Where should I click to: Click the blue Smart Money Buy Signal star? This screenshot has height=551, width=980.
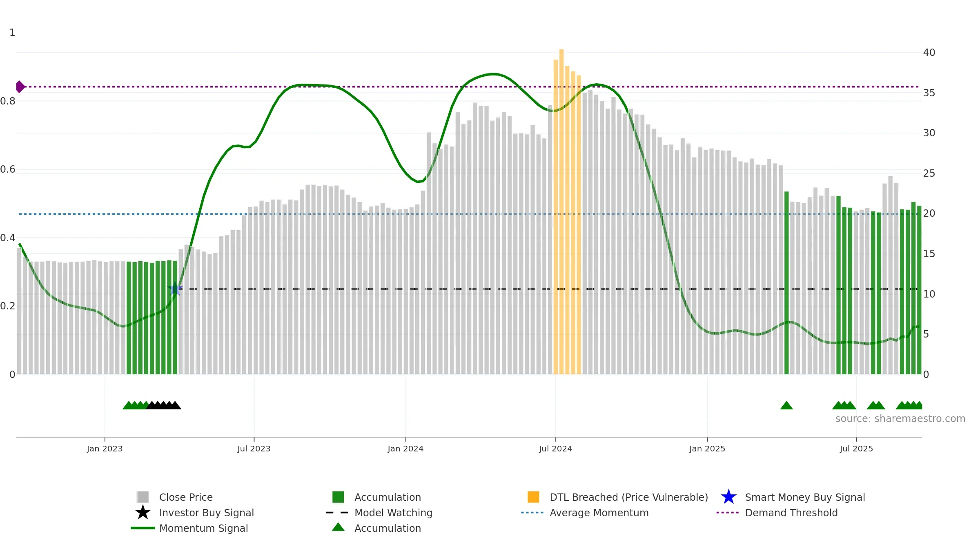(728, 497)
